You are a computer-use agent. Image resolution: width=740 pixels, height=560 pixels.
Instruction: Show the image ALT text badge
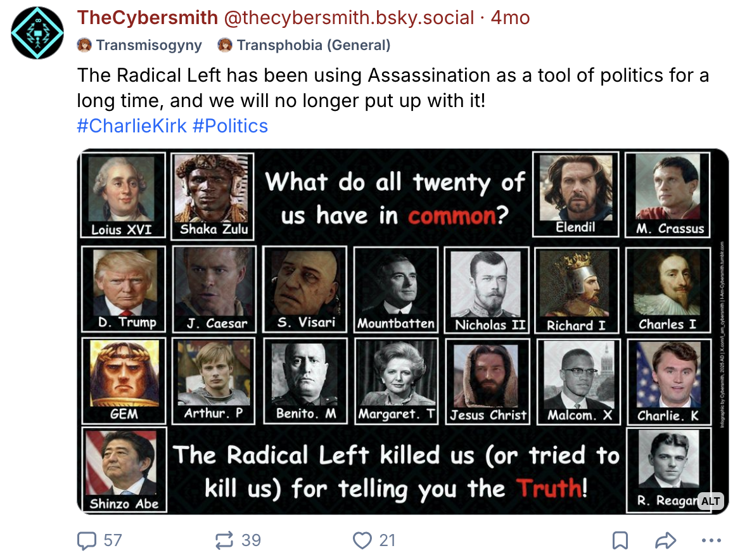pos(711,501)
